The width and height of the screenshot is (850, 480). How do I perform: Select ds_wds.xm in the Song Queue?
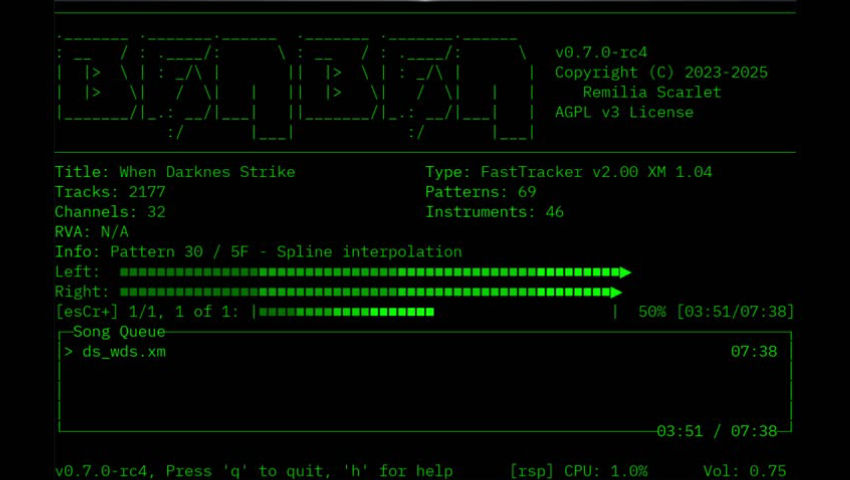(x=124, y=352)
